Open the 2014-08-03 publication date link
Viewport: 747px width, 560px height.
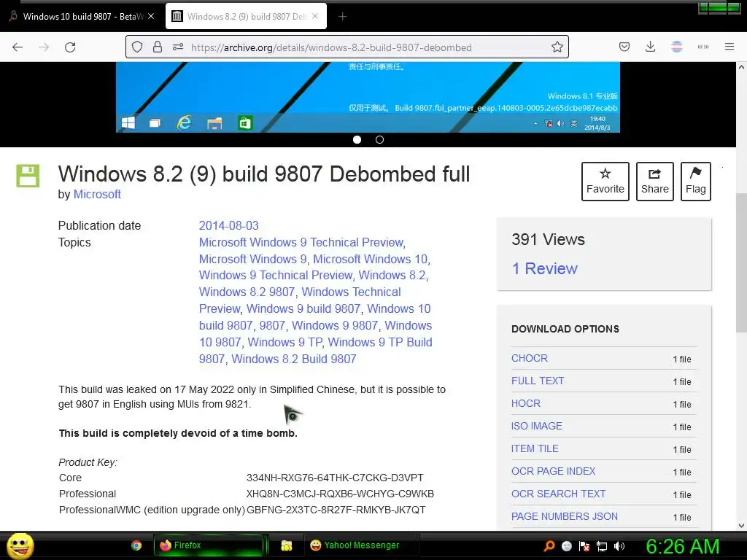(x=228, y=226)
